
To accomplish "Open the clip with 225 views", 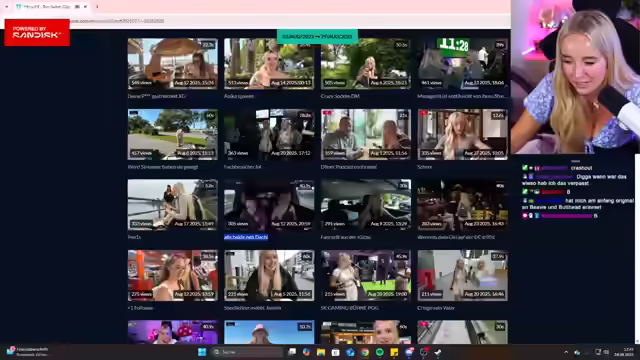I will coord(269,275).
